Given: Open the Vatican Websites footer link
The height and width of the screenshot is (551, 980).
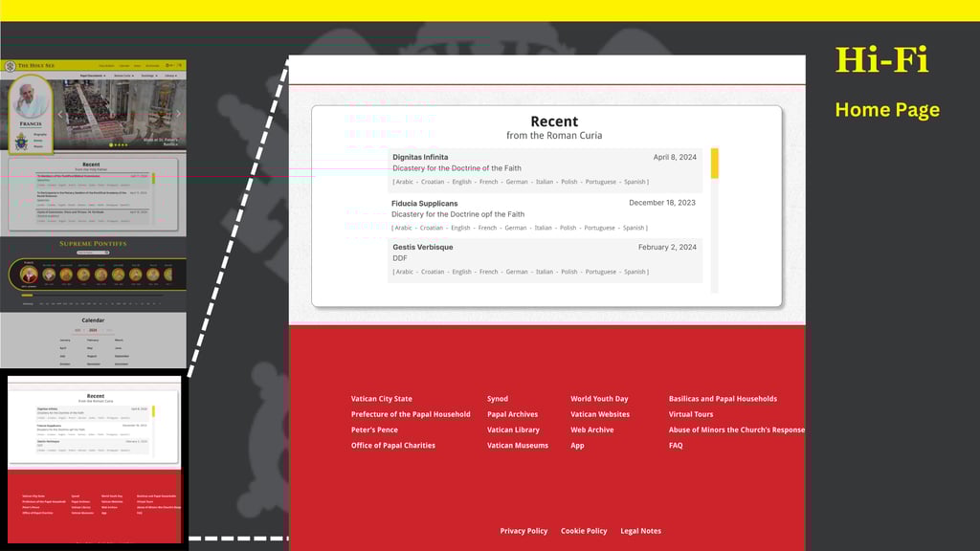Looking at the screenshot, I should point(600,414).
